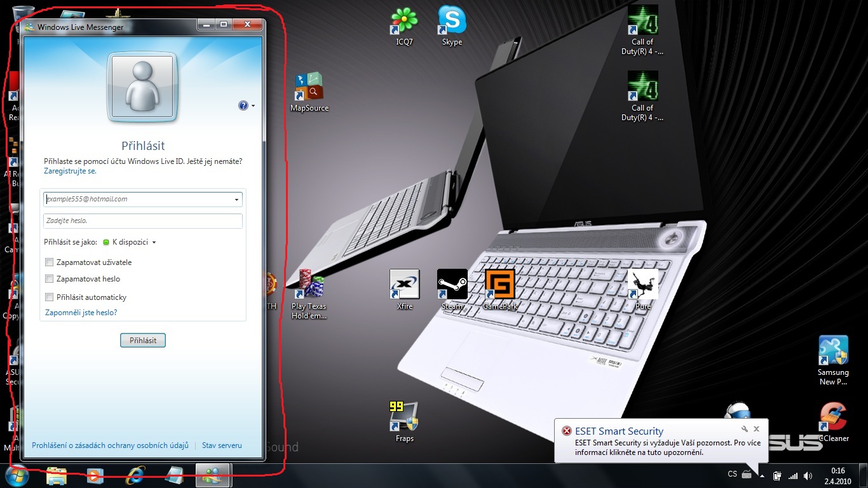Click the Zapomněli jste heslo? link
The height and width of the screenshot is (488, 868).
(81, 313)
